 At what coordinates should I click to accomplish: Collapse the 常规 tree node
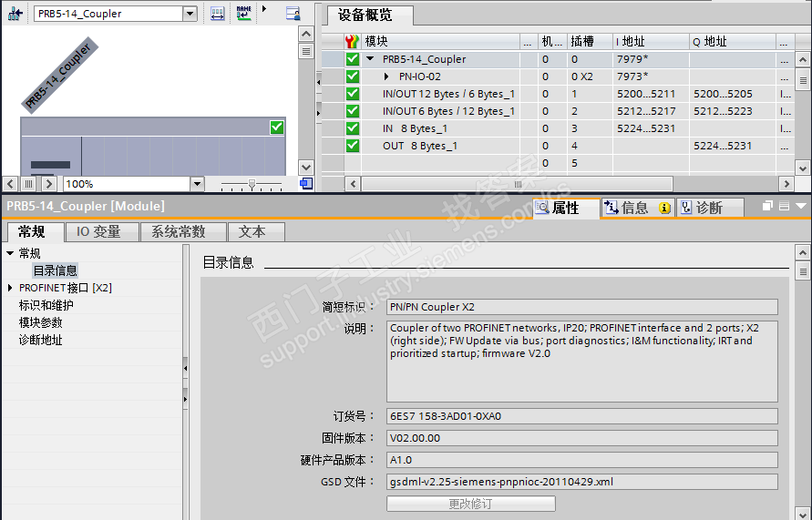[10, 253]
